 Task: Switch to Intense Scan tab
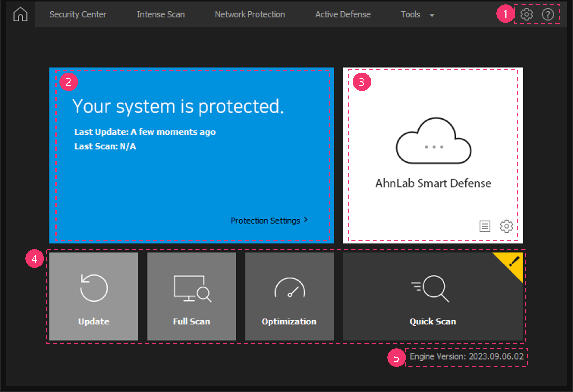click(x=161, y=14)
